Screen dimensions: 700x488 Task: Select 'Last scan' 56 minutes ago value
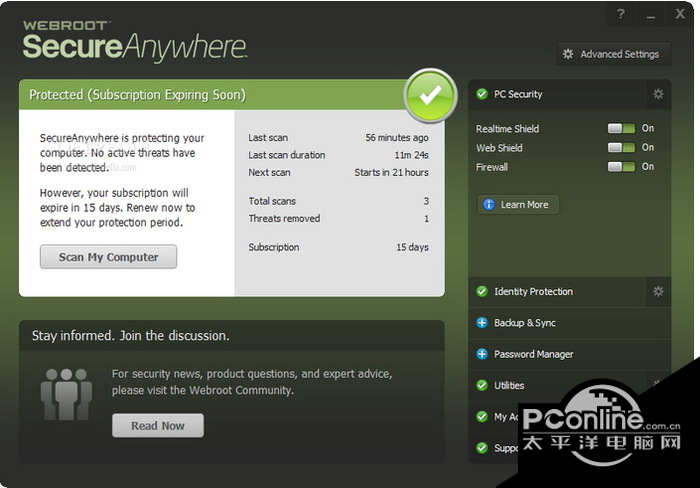tap(396, 138)
